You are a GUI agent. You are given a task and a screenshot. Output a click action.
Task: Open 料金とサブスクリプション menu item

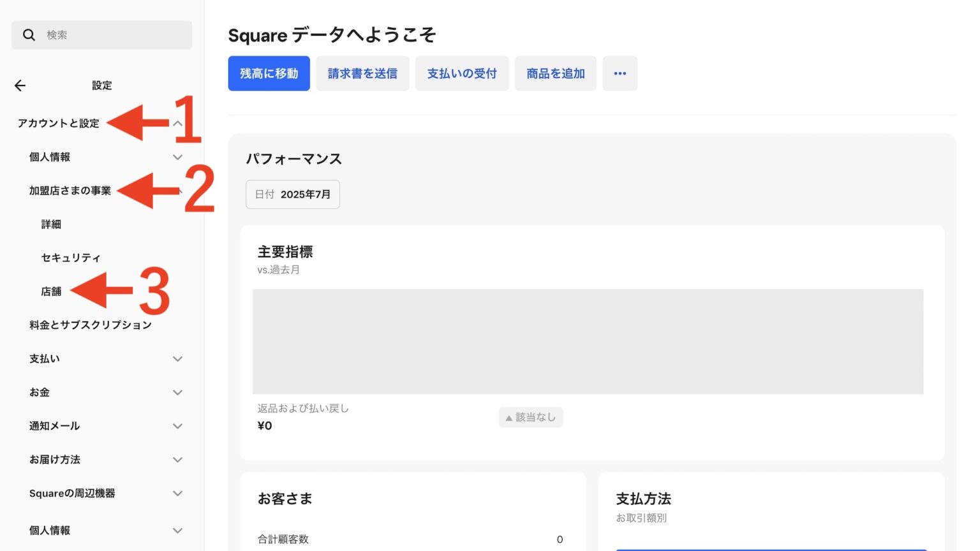91,325
